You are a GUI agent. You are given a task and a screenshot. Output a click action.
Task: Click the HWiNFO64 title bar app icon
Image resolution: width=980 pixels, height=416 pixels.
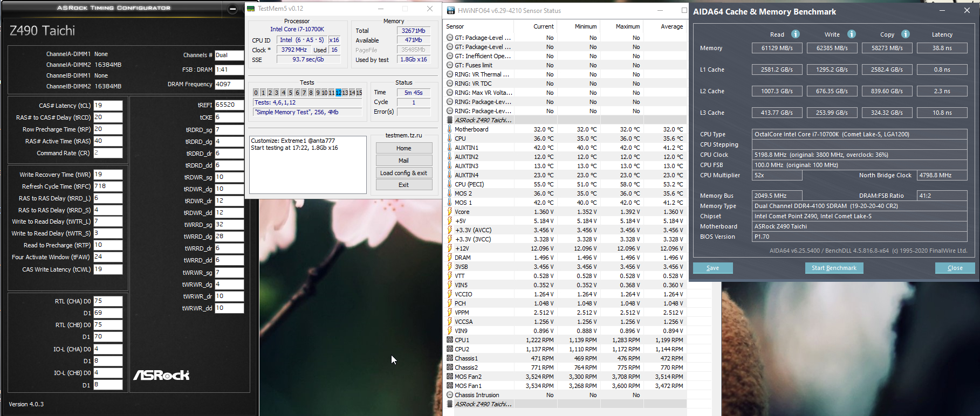pos(450,10)
